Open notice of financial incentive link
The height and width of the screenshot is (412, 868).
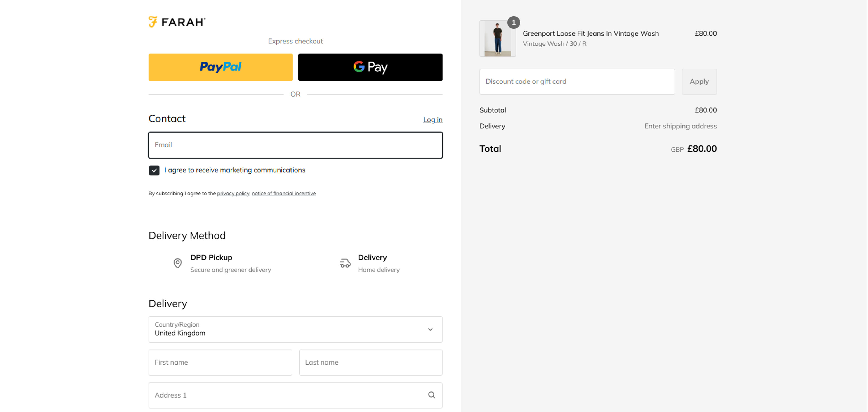pos(283,193)
